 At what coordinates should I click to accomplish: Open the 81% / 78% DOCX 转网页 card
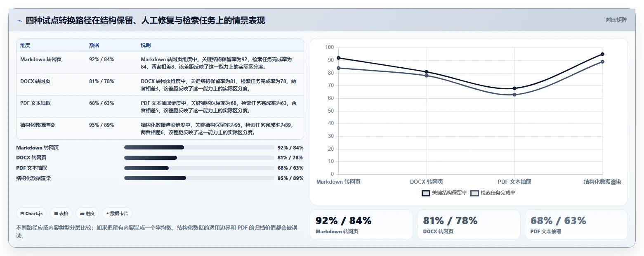point(469,225)
